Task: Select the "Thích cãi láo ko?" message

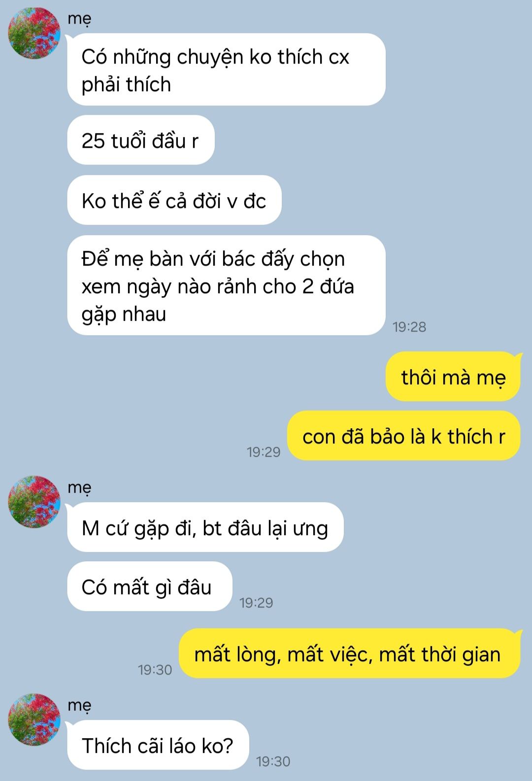Action: pyautogui.click(x=158, y=745)
